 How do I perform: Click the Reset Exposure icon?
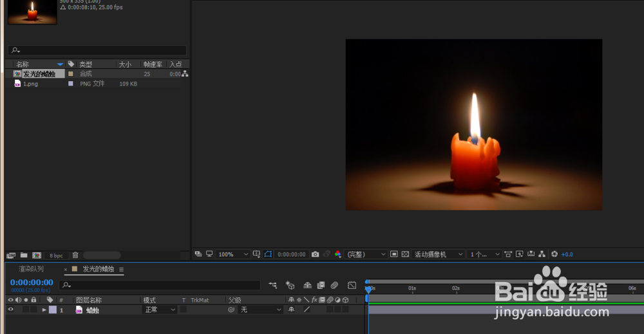(x=554, y=254)
